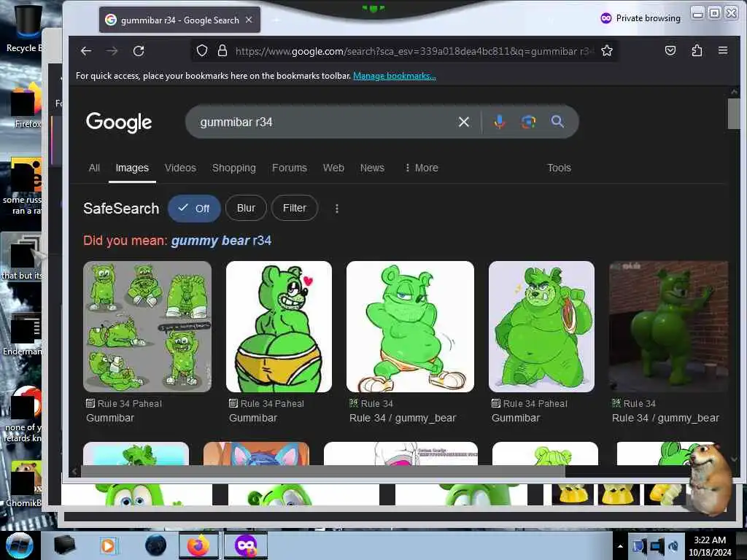Screen dimensions: 747x560
Task: Expand the More search categories menu
Action: pyautogui.click(x=421, y=168)
